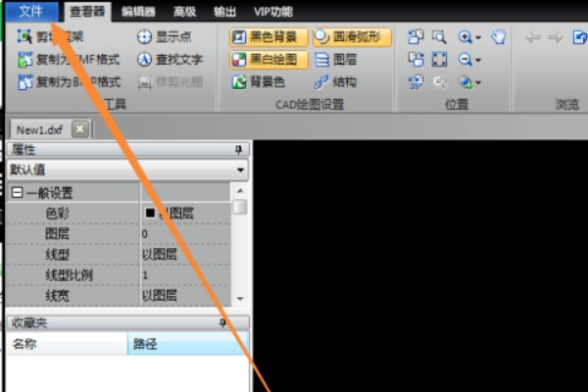Close the New1.dxf tab
Screen dimensions: 588x392
point(80,129)
